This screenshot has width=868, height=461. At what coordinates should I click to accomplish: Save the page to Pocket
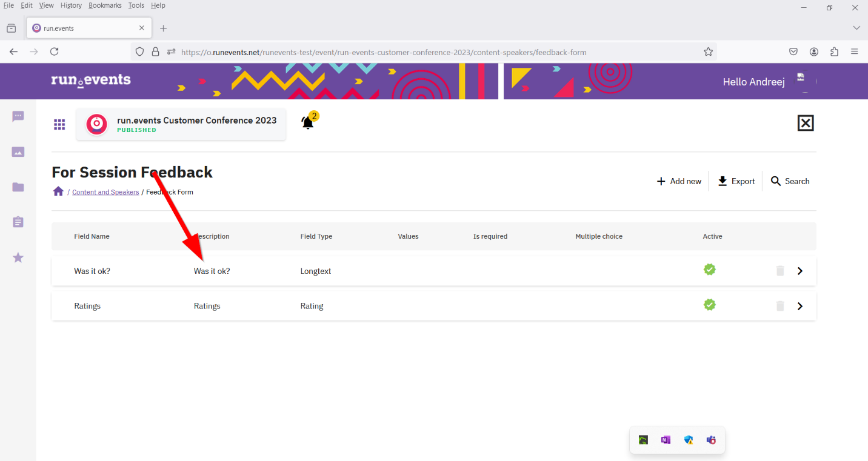793,52
